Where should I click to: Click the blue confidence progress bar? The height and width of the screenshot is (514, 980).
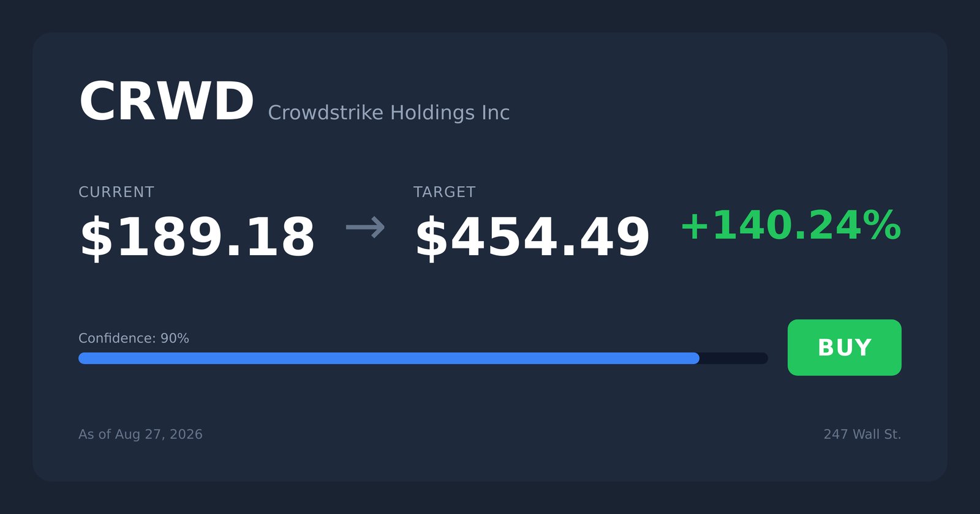[389, 358]
